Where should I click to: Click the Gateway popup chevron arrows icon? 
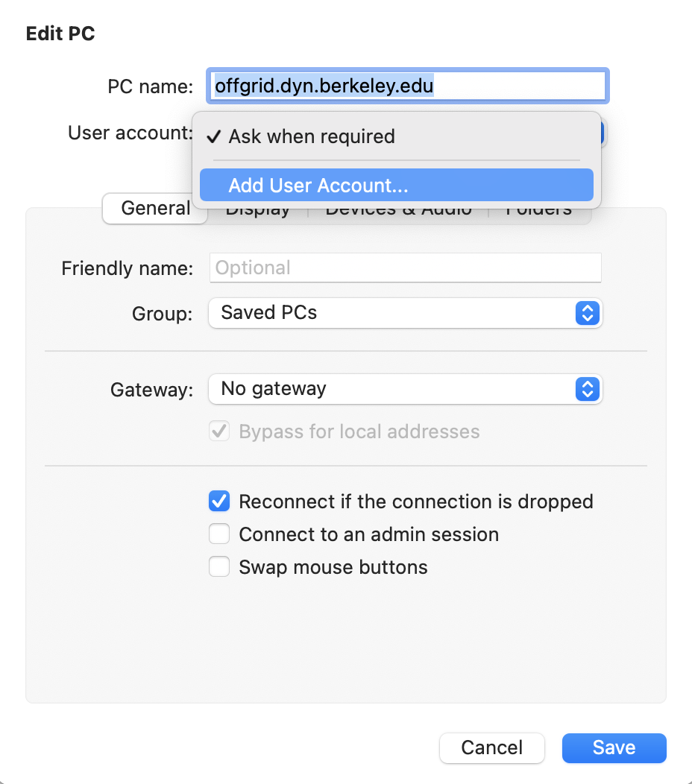(588, 389)
